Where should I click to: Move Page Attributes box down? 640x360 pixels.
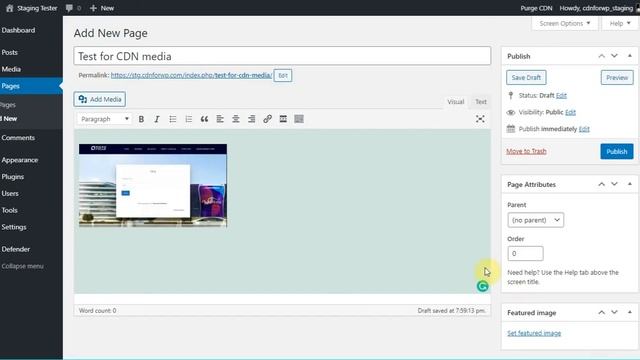[x=614, y=184]
